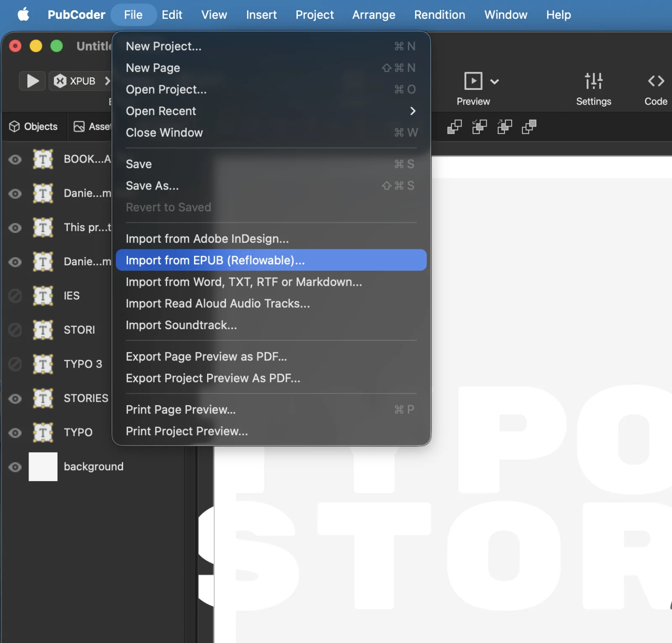Expand the Preview dropdown arrow
Screen dimensions: 672x643
[x=495, y=82]
